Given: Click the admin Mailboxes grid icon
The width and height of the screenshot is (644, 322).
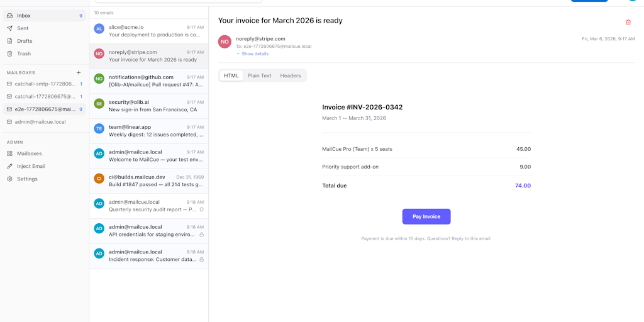Looking at the screenshot, I should coord(9,153).
